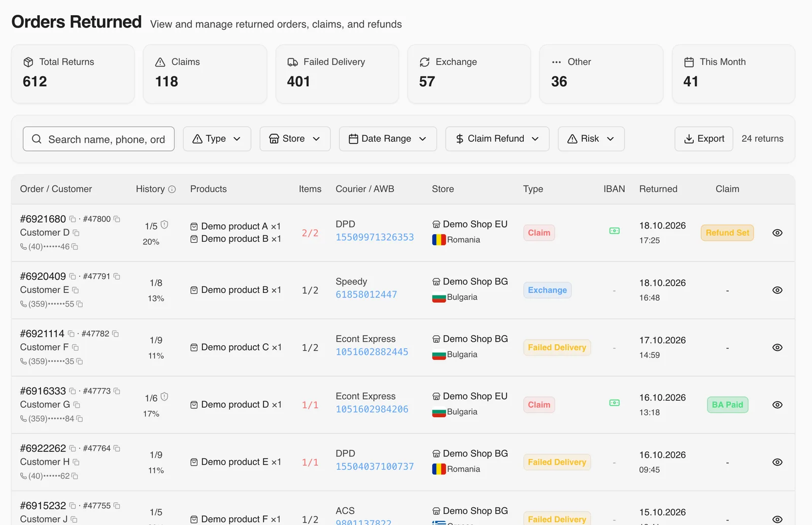The image size is (812, 525).
Task: View details of order #6916333 via eye icon
Action: pyautogui.click(x=777, y=405)
